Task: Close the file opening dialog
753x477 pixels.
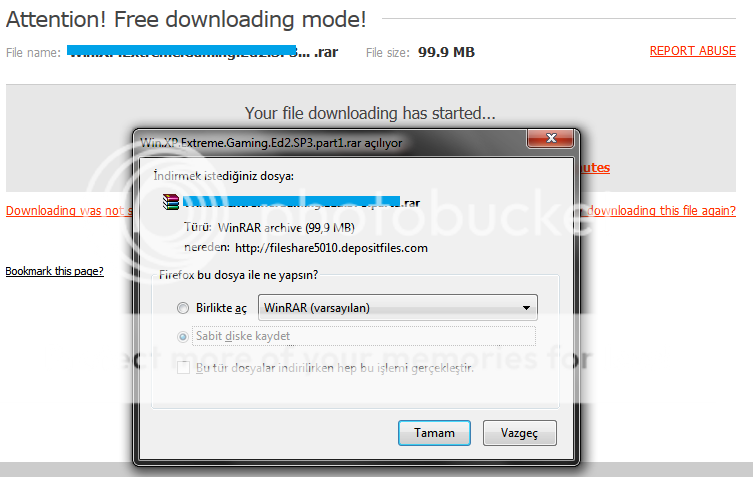Action: coord(550,138)
